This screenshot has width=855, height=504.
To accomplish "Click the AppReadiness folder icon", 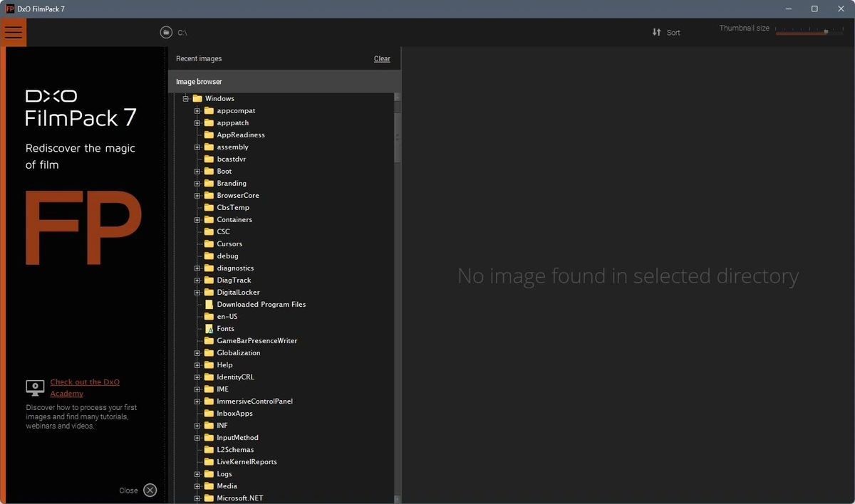I will pos(209,135).
